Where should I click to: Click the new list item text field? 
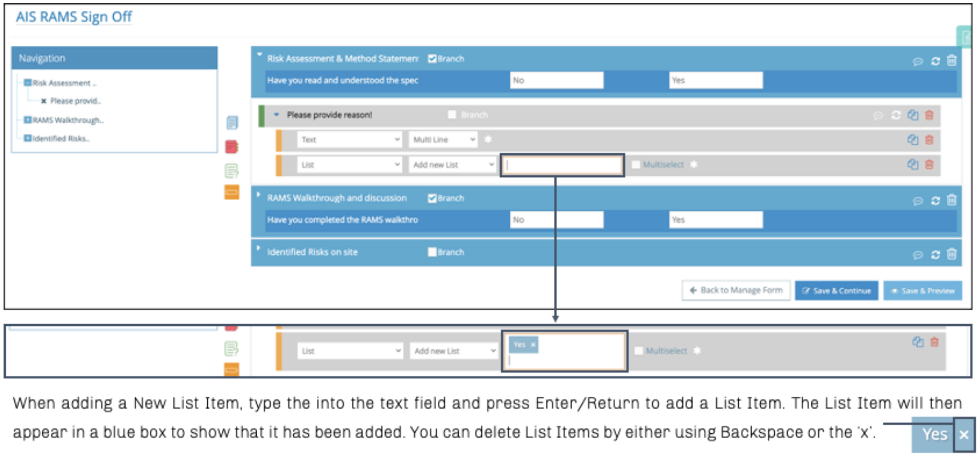coord(562,165)
